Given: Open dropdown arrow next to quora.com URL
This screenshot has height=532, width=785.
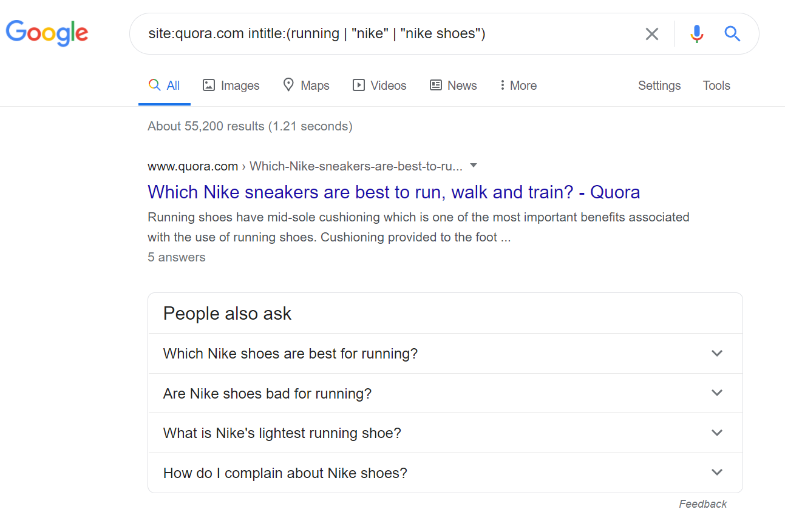Looking at the screenshot, I should coord(474,166).
